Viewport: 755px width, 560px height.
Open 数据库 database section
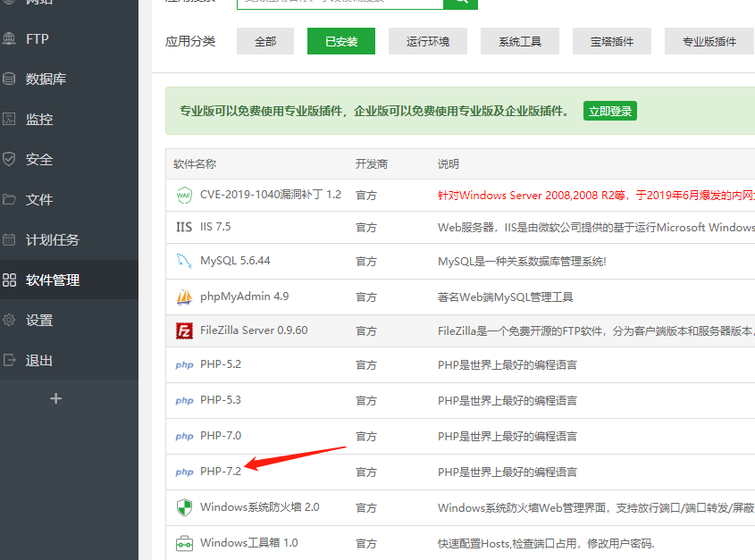46,79
